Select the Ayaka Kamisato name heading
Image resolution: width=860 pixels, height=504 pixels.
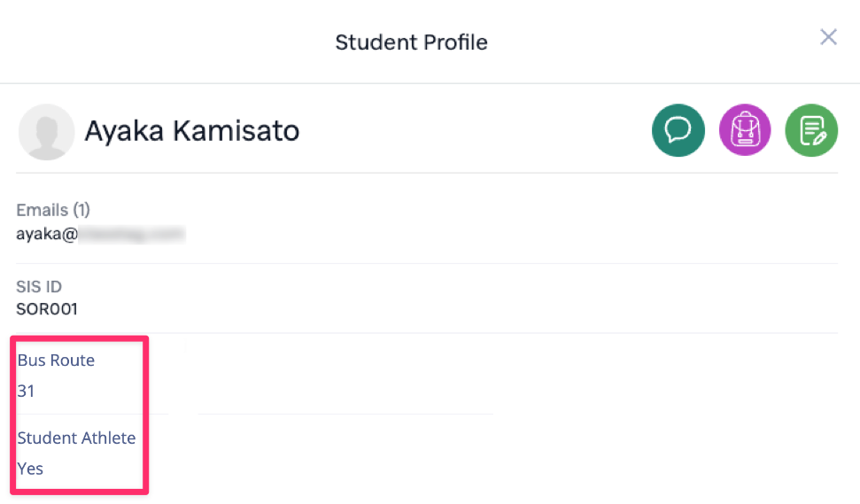pos(192,131)
